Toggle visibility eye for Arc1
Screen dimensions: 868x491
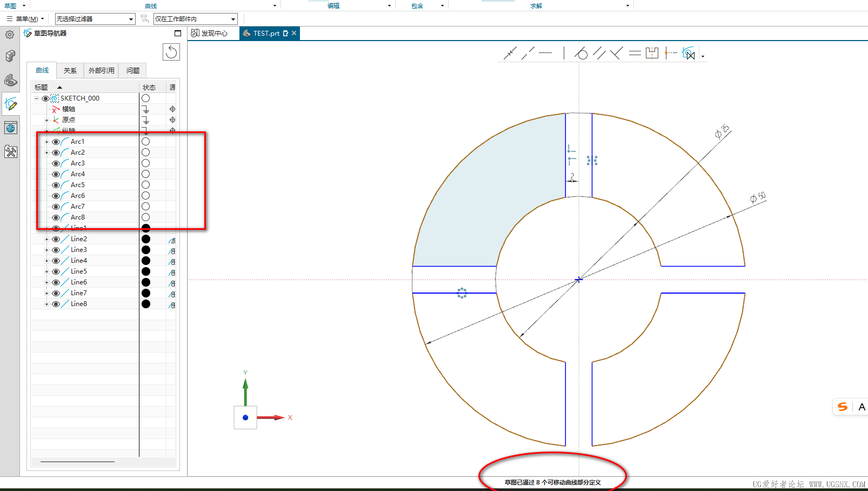[x=56, y=142]
